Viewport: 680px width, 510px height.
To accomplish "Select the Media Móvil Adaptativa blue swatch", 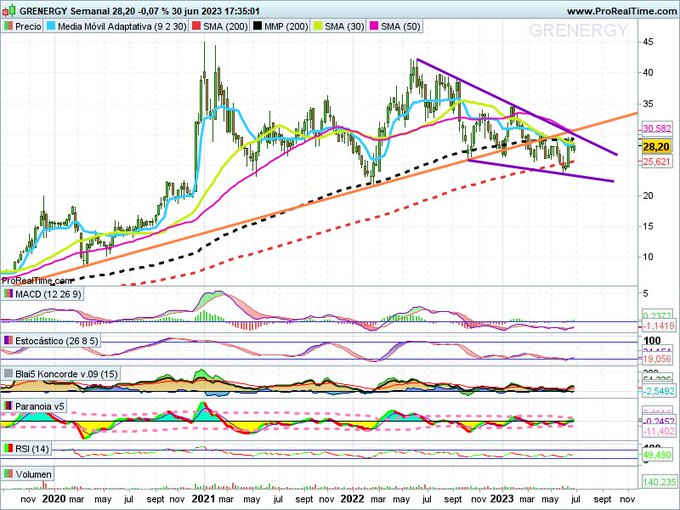I will point(50,26).
